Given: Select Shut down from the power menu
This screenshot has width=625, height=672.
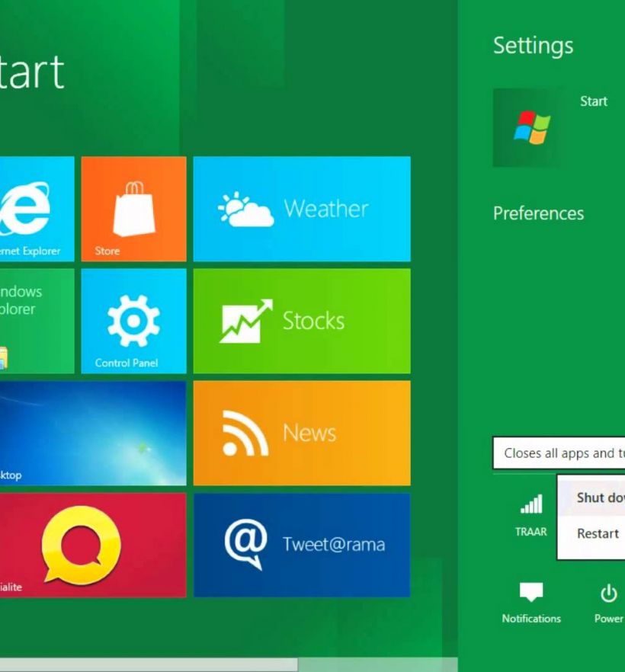Looking at the screenshot, I should (600, 498).
